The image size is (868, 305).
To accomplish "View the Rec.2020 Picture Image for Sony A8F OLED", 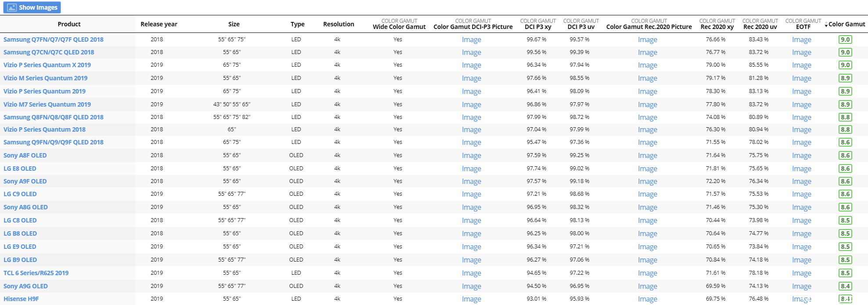I will click(648, 155).
